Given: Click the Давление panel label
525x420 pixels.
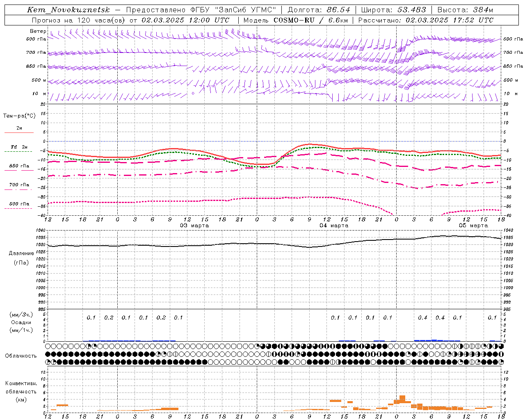Looking at the screenshot, I should click(x=21, y=253).
